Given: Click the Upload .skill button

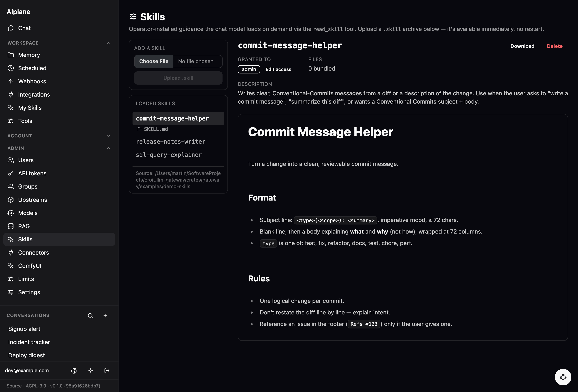Looking at the screenshot, I should point(178,78).
